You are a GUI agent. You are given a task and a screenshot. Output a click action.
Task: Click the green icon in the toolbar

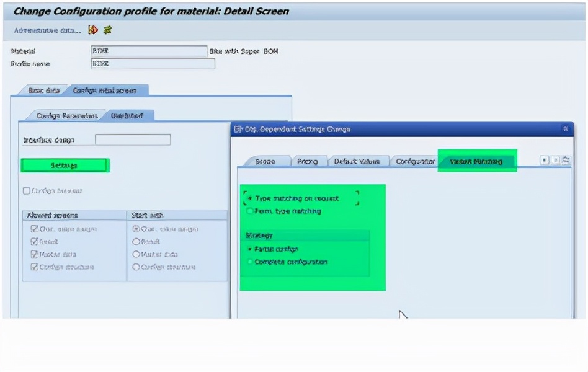pos(107,30)
